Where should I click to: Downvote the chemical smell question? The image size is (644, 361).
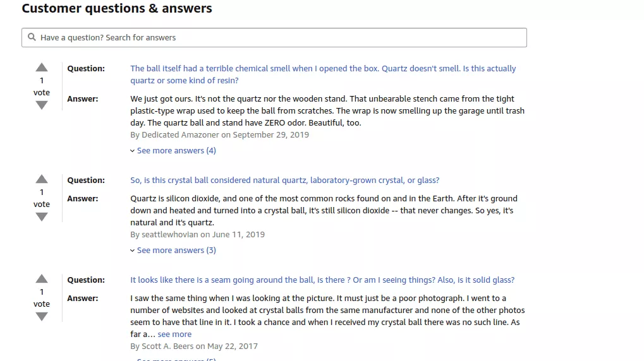pos(42,105)
